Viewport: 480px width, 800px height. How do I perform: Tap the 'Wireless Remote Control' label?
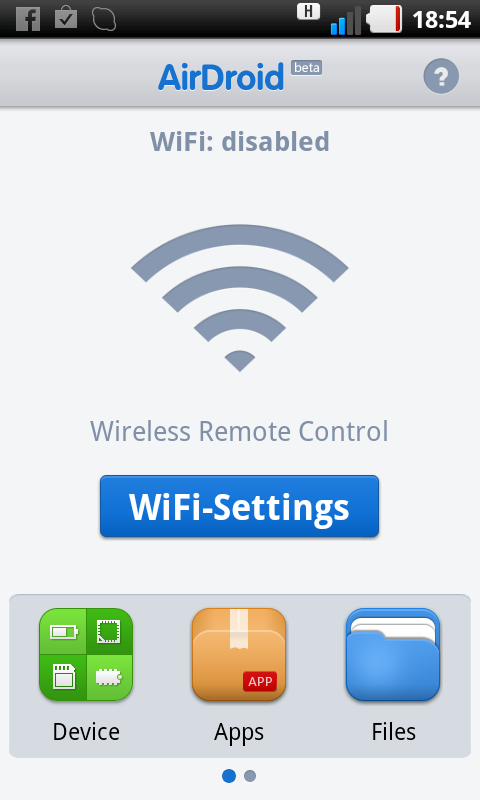[239, 431]
